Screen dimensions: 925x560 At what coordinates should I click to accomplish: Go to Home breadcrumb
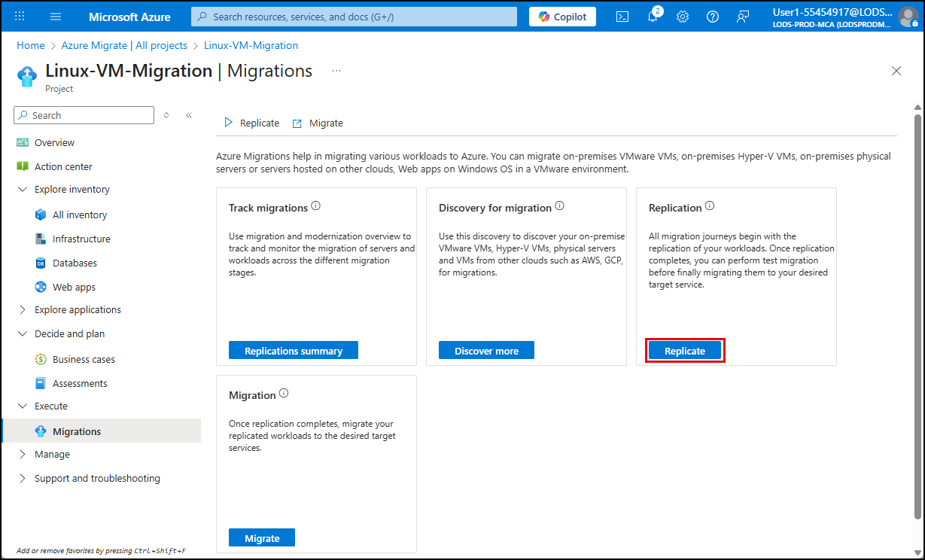(x=31, y=45)
